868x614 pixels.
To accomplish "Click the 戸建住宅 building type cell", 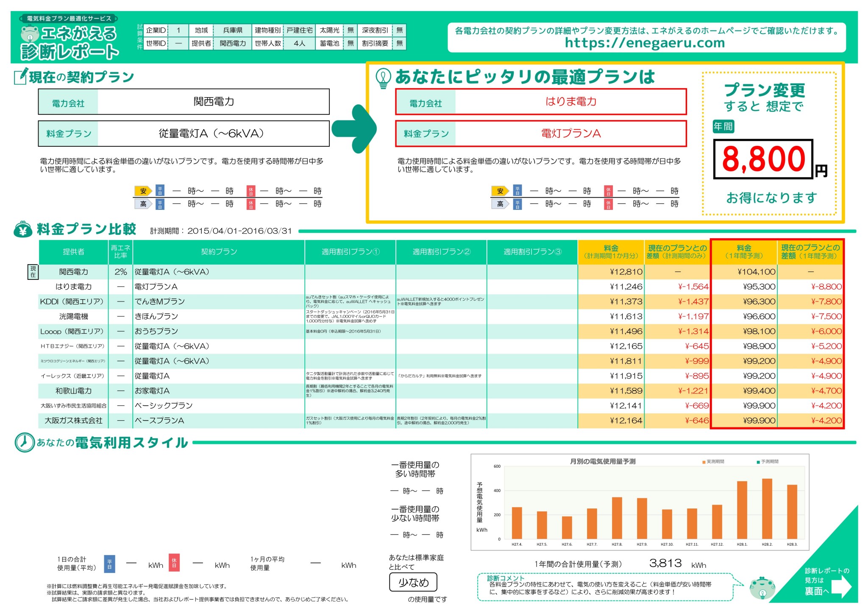I will click(300, 30).
